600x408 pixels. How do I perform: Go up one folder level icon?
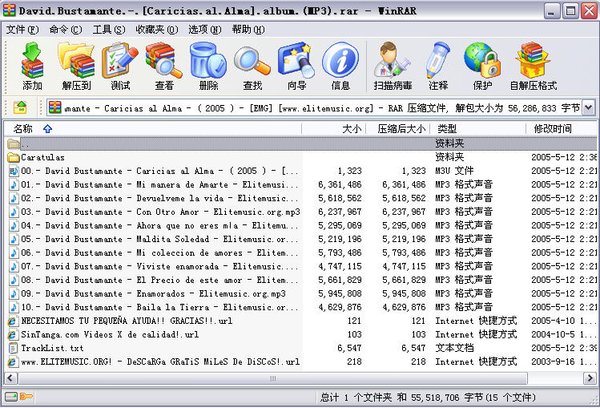click(20, 108)
